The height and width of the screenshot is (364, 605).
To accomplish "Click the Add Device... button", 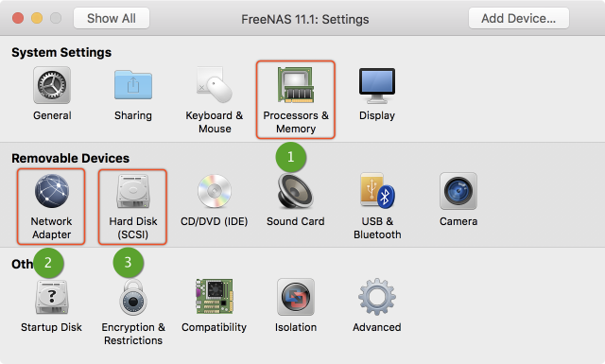I will pos(519,18).
